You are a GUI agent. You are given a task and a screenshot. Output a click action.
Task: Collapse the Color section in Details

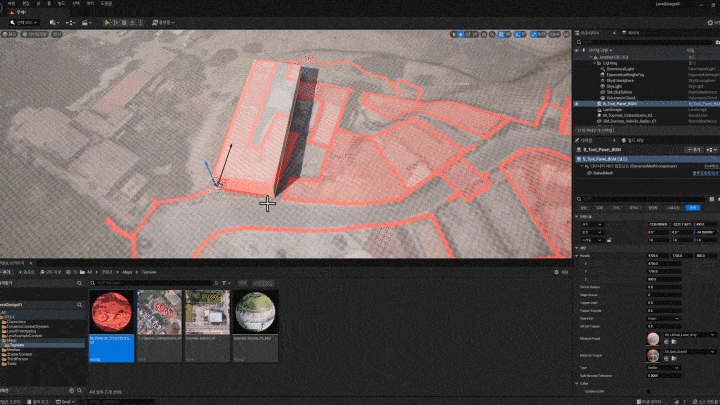pos(577,383)
